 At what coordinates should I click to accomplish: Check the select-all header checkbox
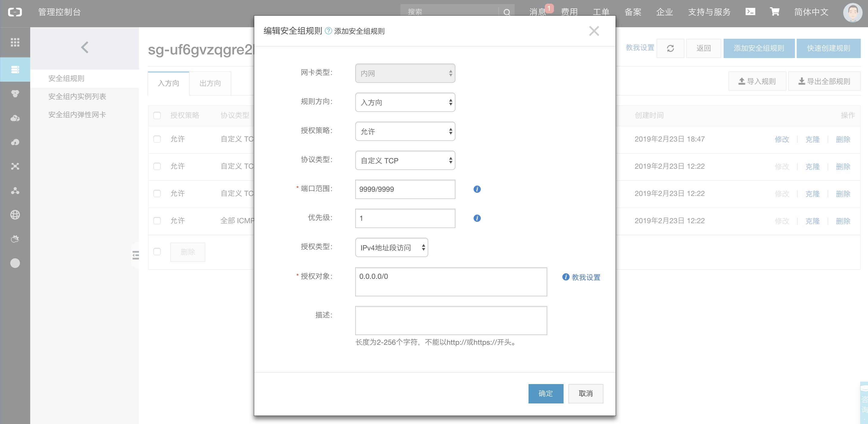coord(157,115)
